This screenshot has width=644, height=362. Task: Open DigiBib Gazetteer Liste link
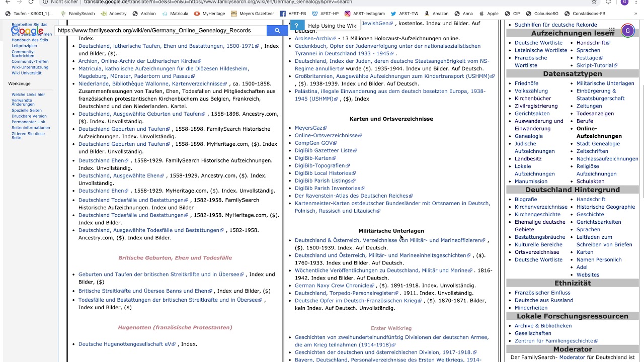point(326,150)
